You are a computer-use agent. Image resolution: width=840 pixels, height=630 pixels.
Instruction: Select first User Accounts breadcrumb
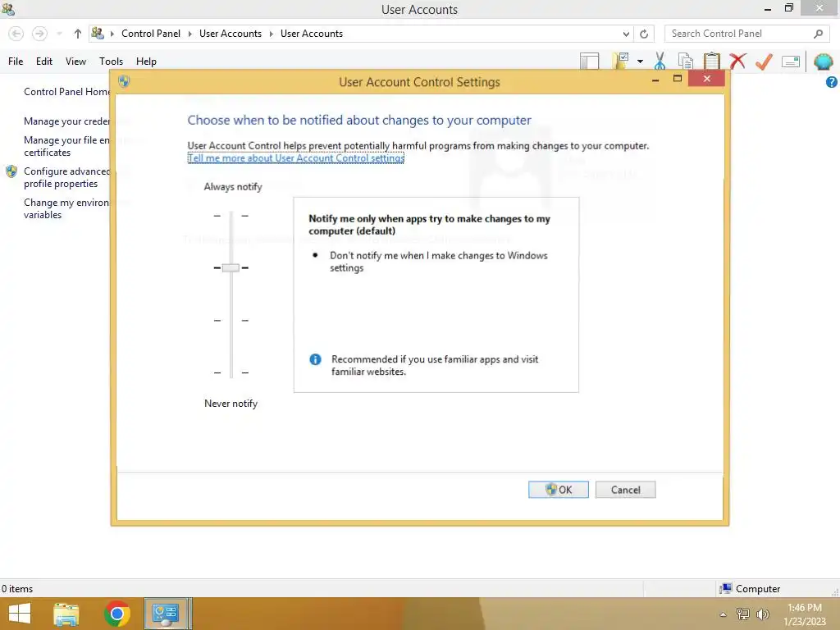point(231,33)
